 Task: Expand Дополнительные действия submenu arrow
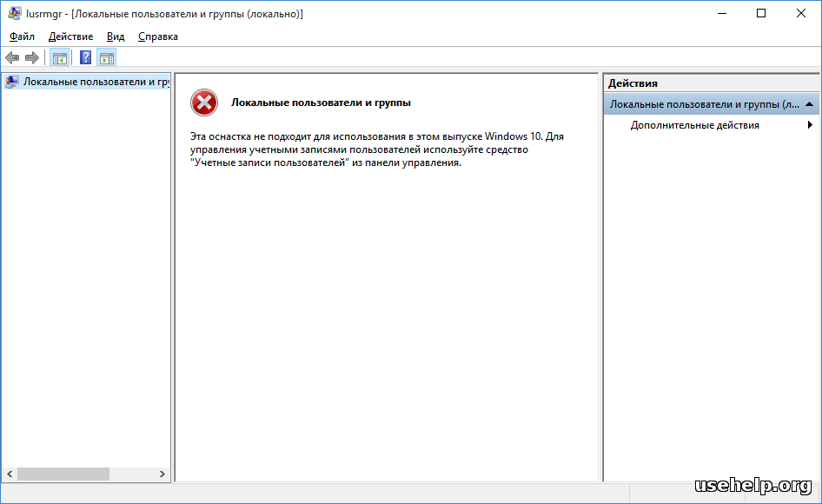pyautogui.click(x=810, y=125)
